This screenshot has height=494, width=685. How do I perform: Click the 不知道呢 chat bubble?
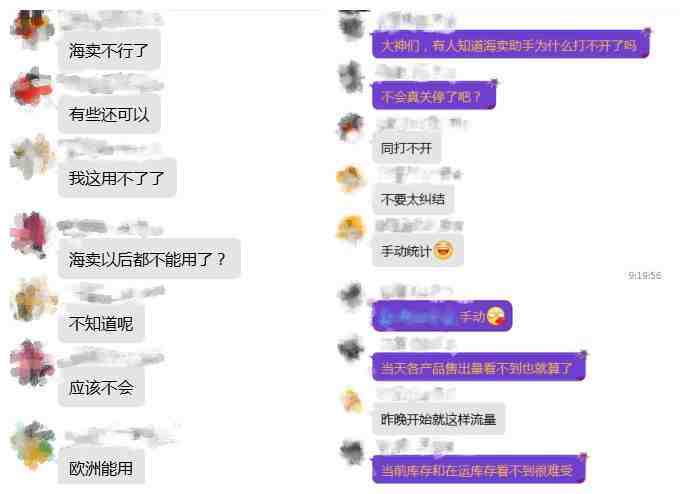[x=101, y=324]
